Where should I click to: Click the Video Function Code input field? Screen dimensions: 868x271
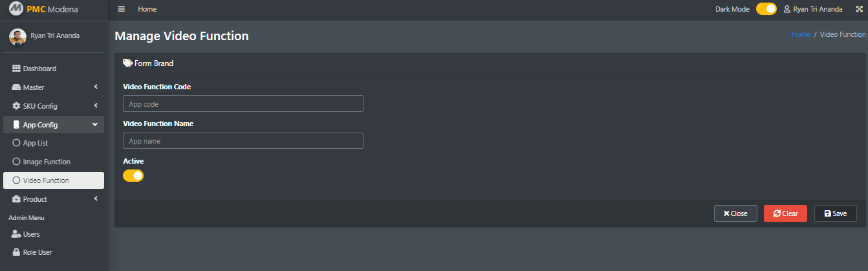click(x=243, y=103)
